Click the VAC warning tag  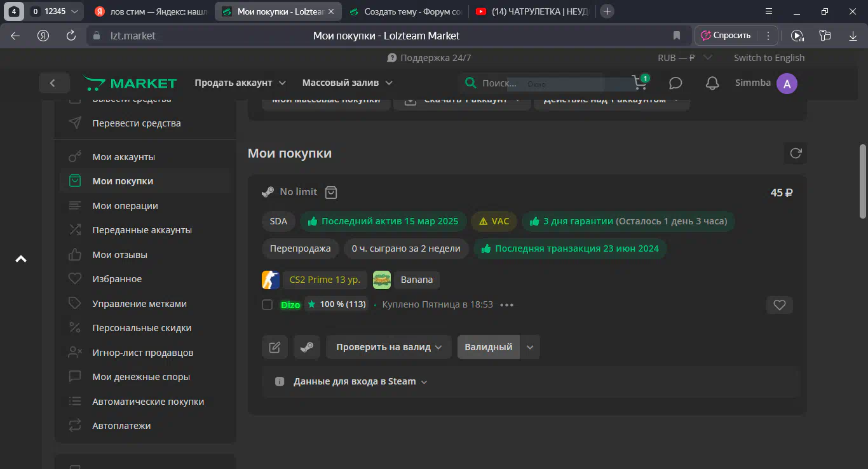[494, 221]
